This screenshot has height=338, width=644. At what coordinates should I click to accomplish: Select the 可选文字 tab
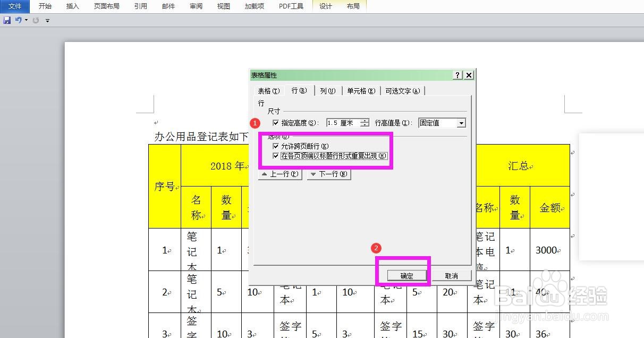(403, 90)
